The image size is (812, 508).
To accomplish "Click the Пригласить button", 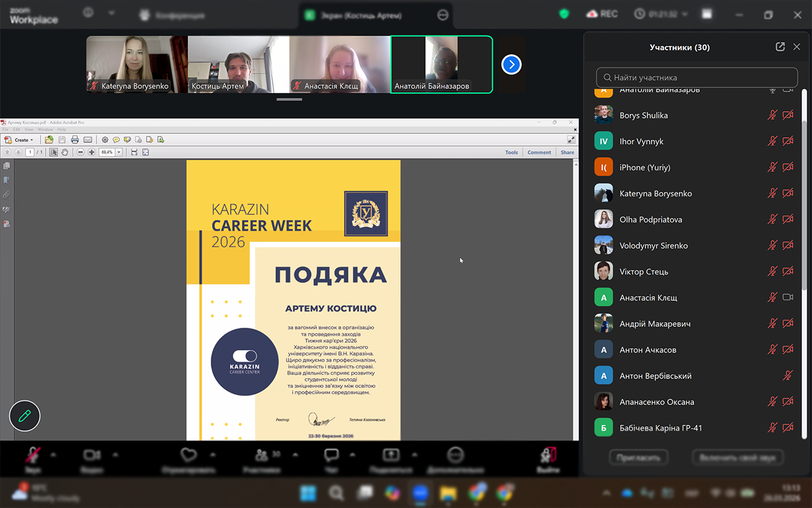I will point(639,457).
